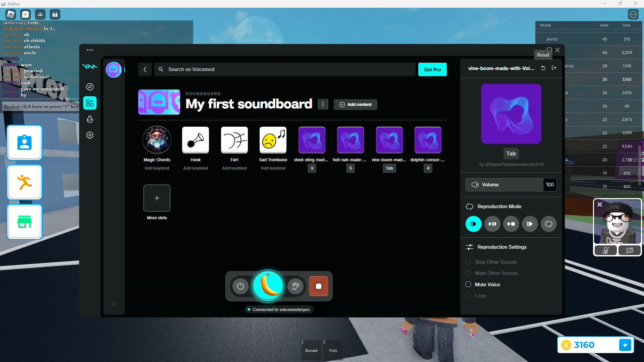The image size is (644, 362).
Task: Open the Roblox chat icon
Action: click(25, 14)
